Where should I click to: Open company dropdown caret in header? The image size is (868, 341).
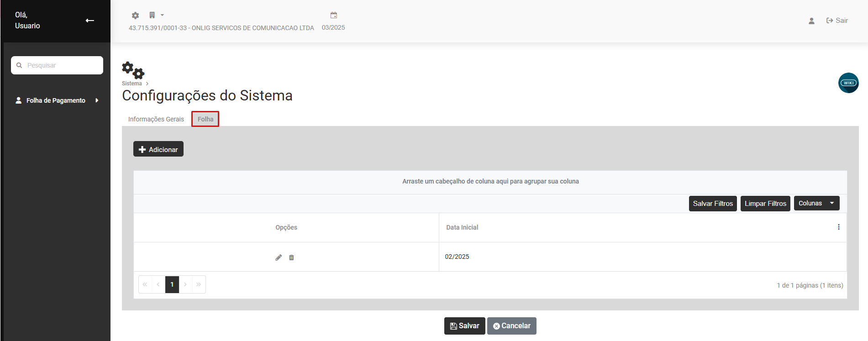tap(162, 16)
